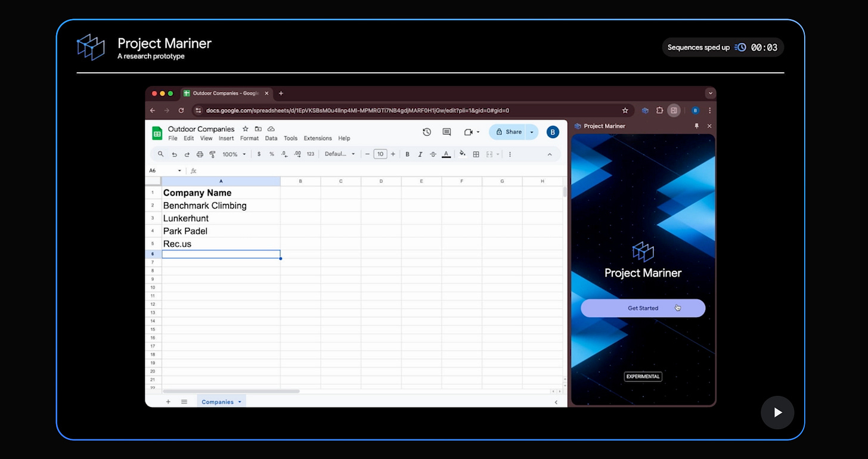Click the undo icon in toolbar

point(174,154)
